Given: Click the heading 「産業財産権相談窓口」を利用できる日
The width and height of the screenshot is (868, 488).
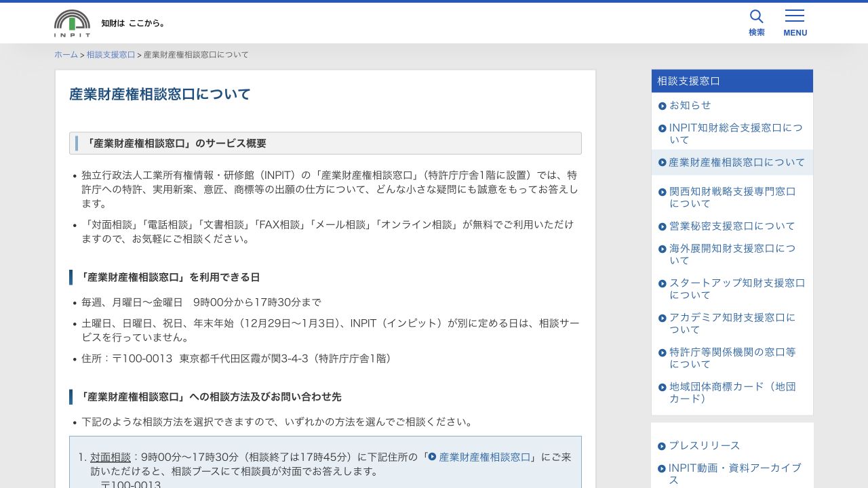Looking at the screenshot, I should 170,277.
